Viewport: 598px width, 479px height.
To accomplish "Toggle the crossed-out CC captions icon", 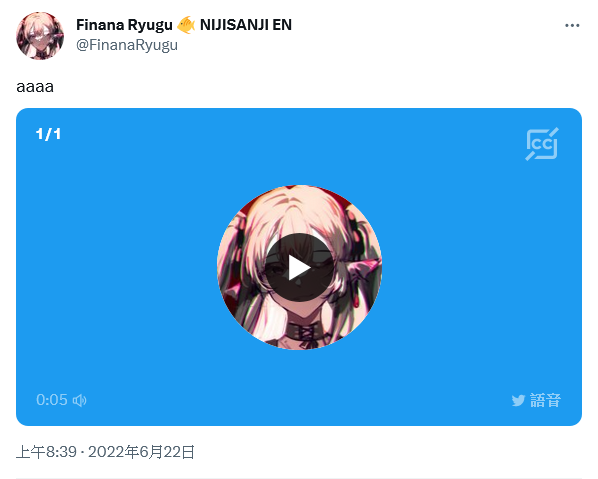I will click(542, 144).
